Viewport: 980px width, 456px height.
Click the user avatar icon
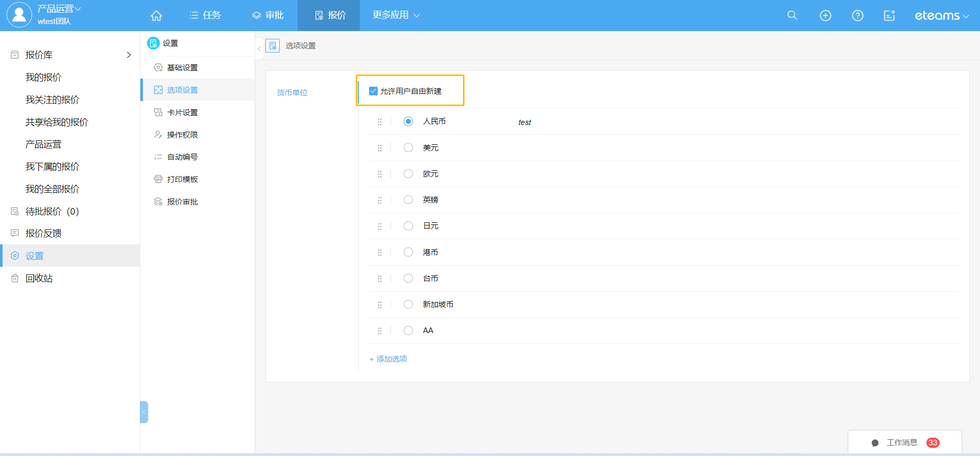(x=19, y=15)
